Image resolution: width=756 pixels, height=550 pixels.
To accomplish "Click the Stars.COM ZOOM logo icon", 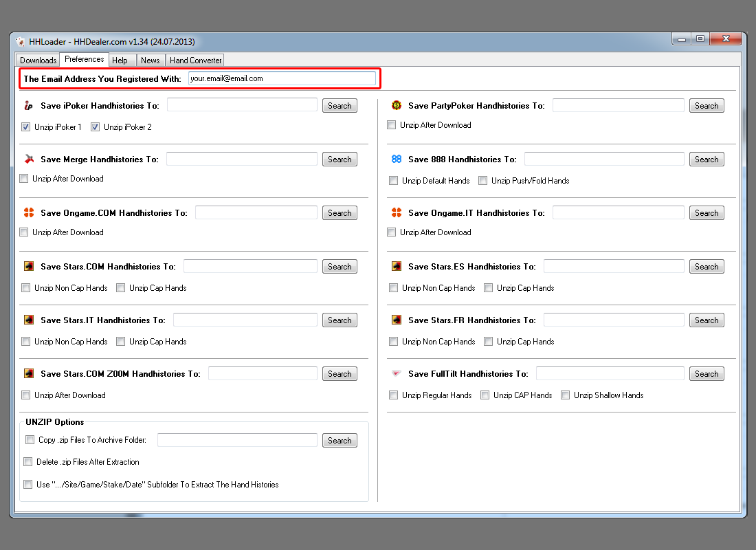I will click(28, 374).
